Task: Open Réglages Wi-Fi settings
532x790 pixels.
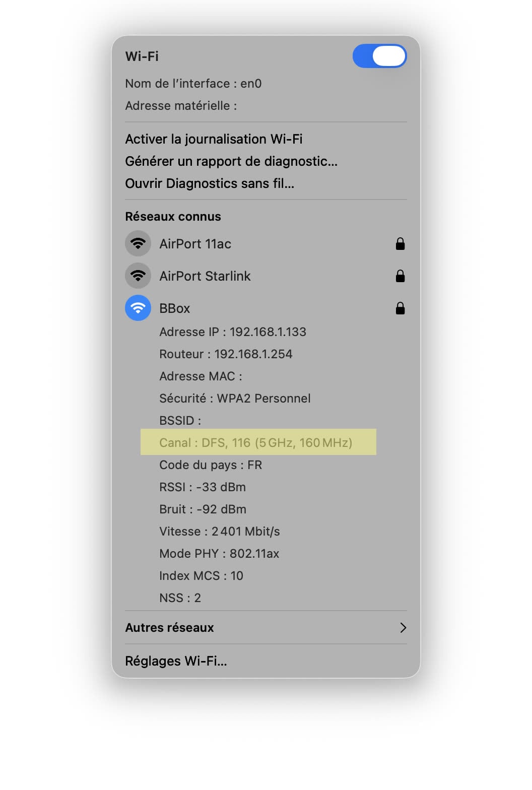Action: [176, 661]
